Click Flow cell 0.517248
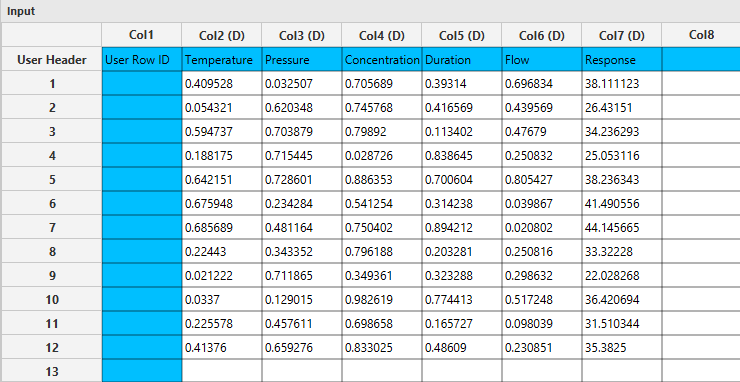740x382 pixels. (x=542, y=299)
